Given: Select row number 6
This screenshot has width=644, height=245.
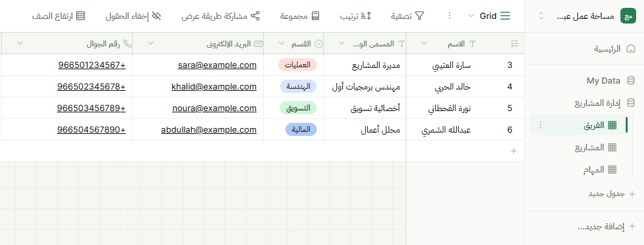Looking at the screenshot, I should [510, 130].
